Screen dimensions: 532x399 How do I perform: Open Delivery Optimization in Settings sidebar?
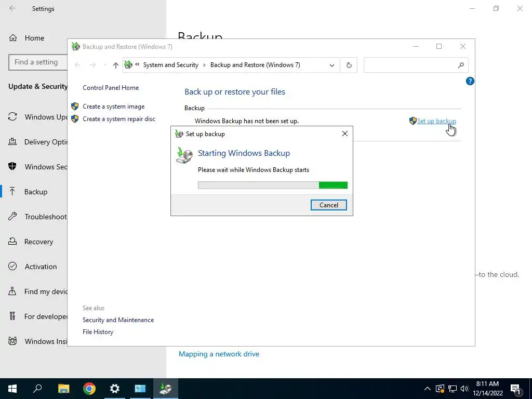37,142
